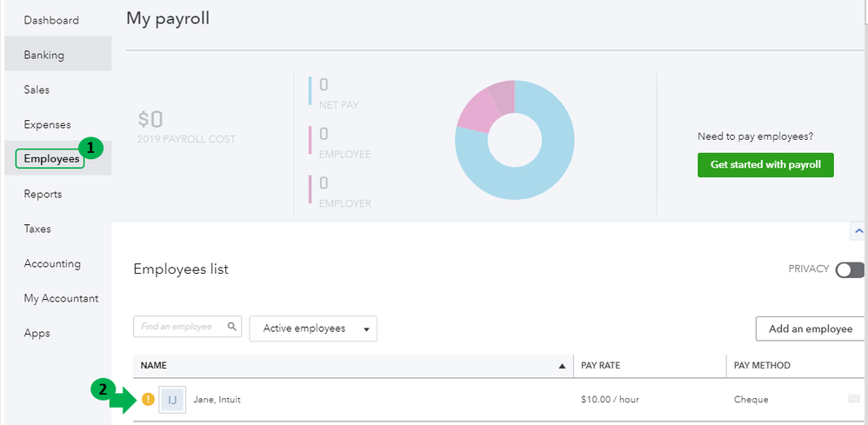Click the yellow warning icon beside Jane
This screenshot has height=425, width=868.
pyautogui.click(x=148, y=400)
